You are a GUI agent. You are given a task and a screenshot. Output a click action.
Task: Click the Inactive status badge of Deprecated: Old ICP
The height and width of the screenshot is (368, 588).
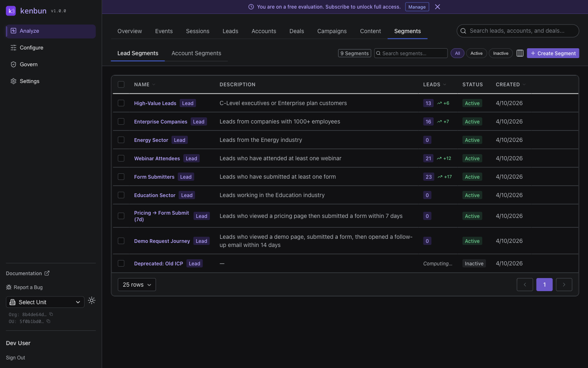click(x=474, y=264)
